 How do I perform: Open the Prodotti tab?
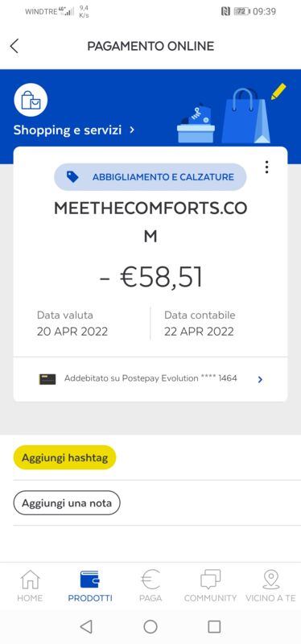coord(90,586)
